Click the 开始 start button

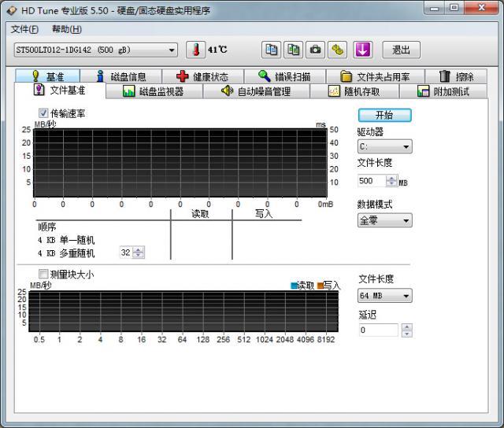tap(384, 115)
